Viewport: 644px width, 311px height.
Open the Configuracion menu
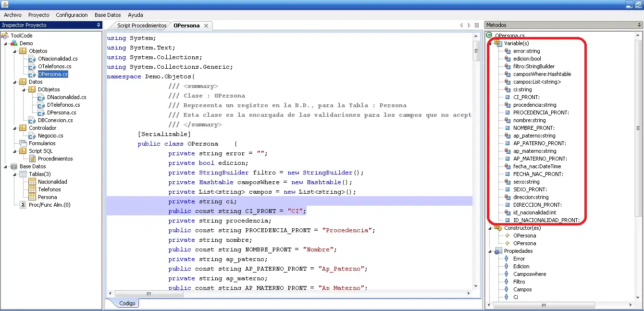(72, 15)
